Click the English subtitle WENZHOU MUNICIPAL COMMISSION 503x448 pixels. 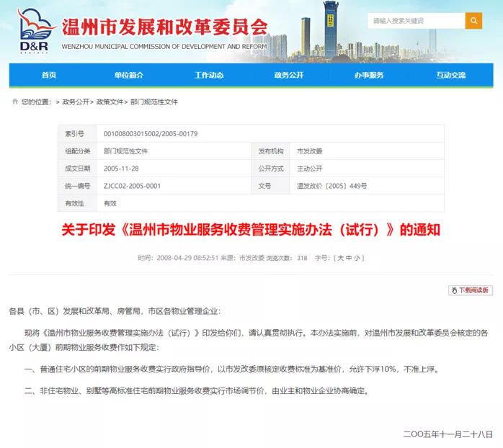point(164,47)
